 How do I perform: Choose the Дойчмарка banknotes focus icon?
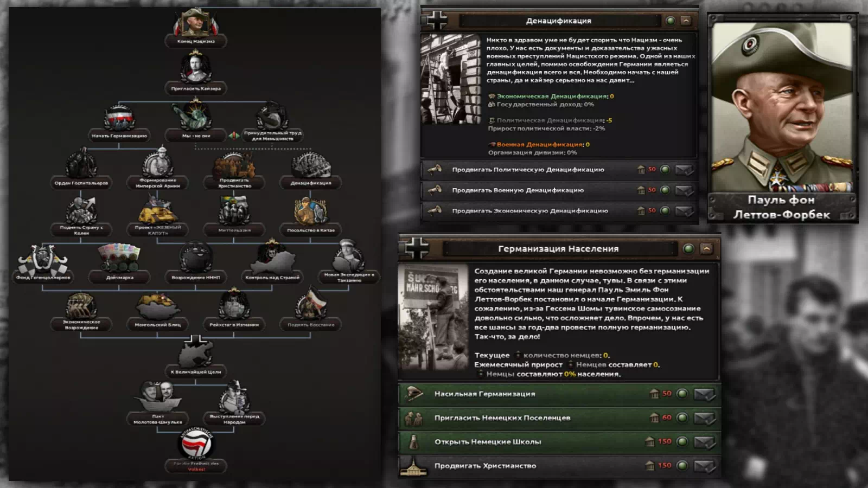point(119,258)
